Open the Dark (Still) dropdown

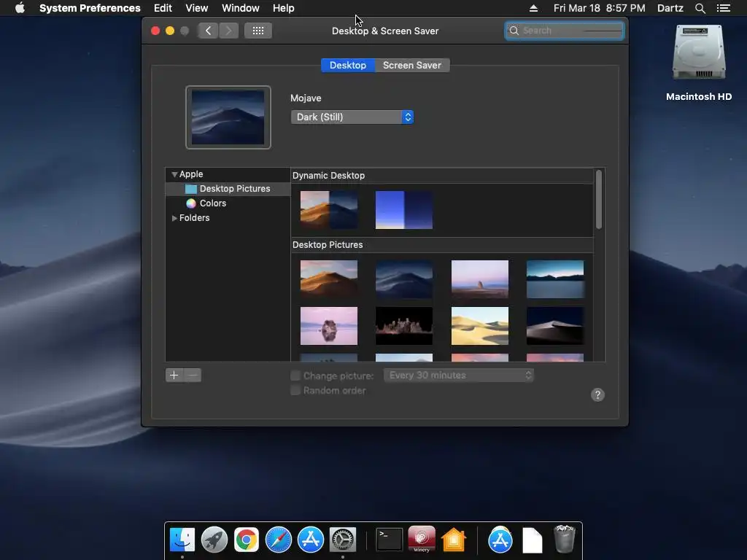(352, 117)
